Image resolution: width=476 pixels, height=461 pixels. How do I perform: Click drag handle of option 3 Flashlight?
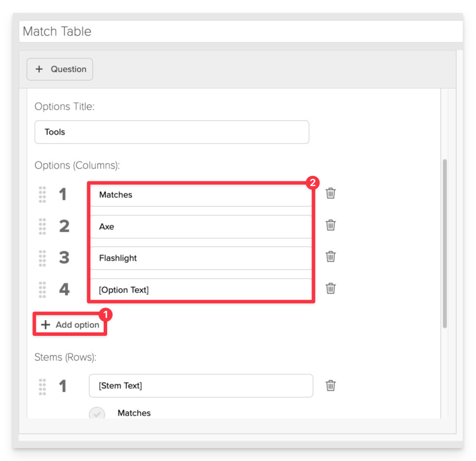[42, 258]
